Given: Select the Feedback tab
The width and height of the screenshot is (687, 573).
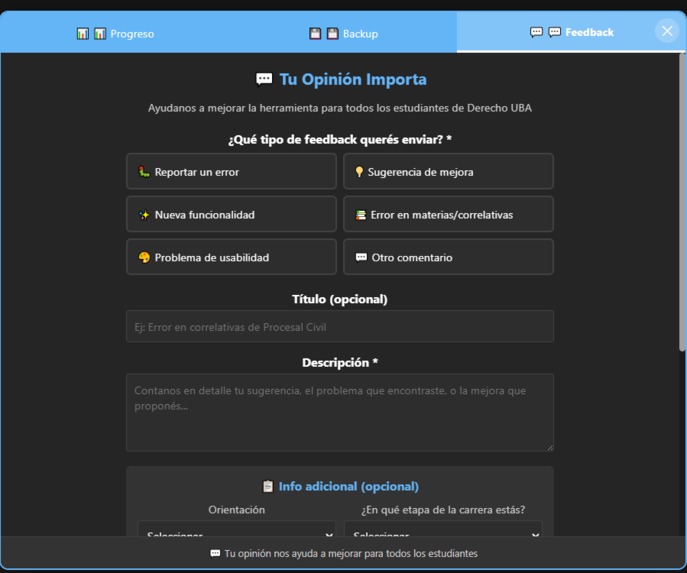Looking at the screenshot, I should click(571, 32).
